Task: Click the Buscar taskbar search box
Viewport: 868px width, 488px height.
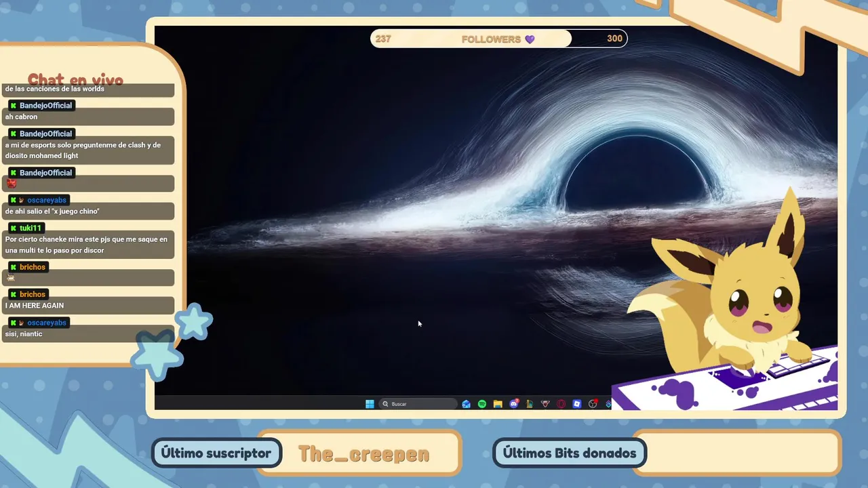Action: tap(418, 404)
